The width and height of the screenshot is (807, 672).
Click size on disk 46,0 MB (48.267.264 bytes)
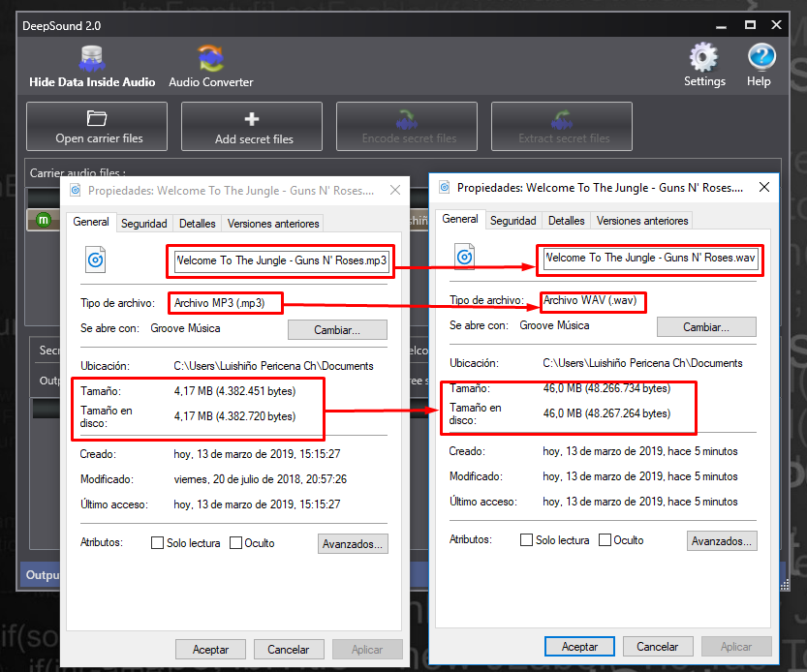(x=606, y=413)
